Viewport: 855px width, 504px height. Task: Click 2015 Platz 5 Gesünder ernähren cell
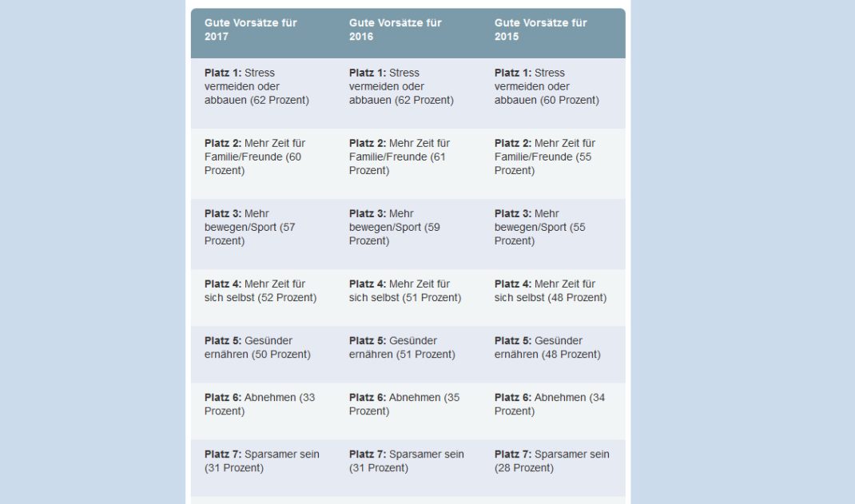pos(547,347)
